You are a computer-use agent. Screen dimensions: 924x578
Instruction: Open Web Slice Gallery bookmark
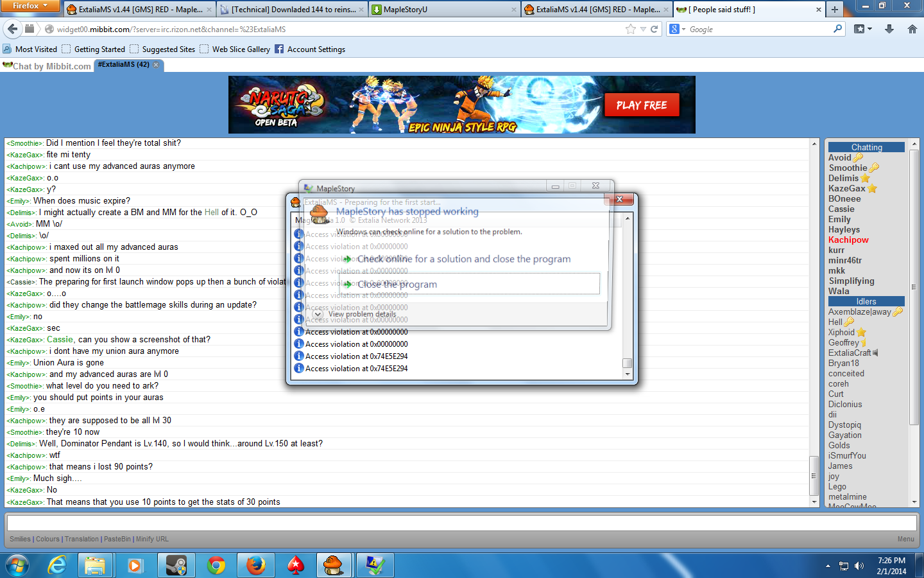(235, 49)
